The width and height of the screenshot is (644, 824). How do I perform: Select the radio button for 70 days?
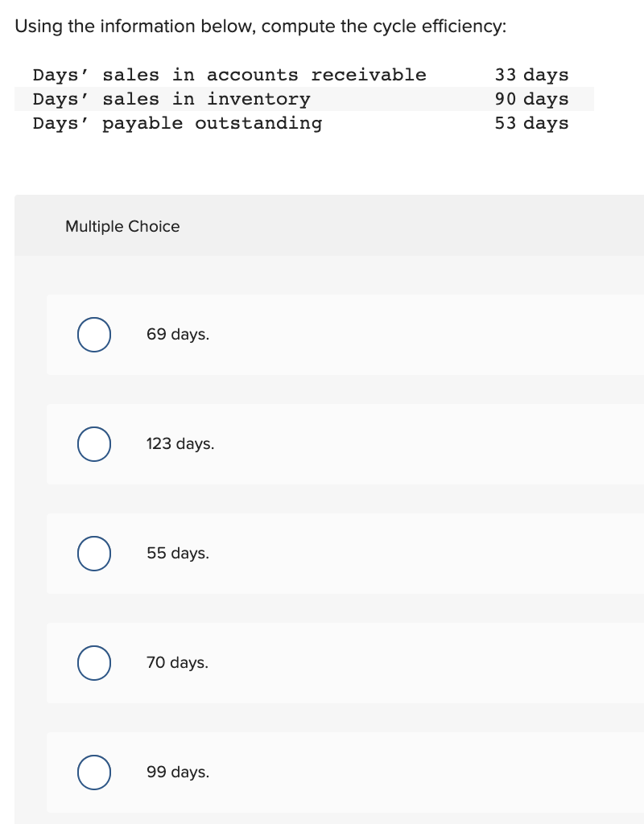[94, 663]
